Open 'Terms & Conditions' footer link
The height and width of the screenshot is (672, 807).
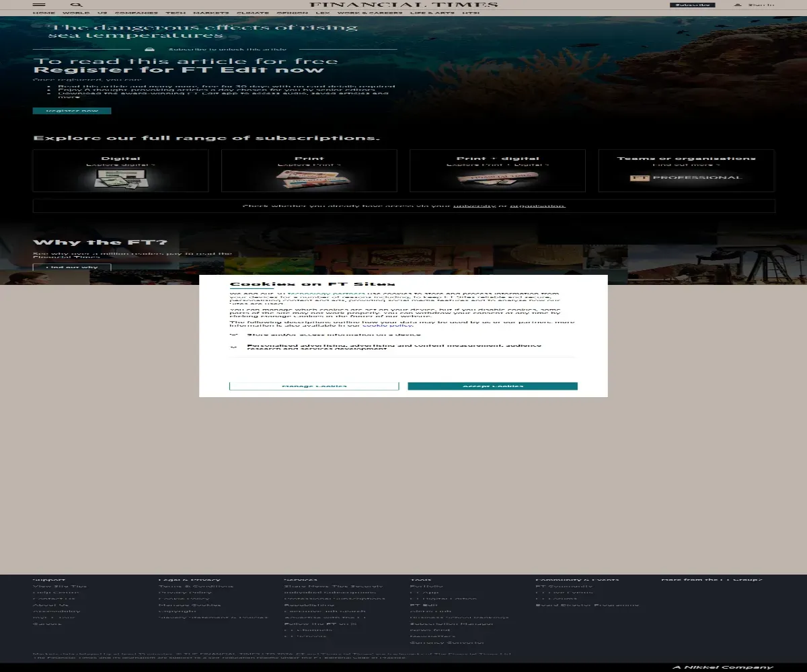[x=196, y=586]
